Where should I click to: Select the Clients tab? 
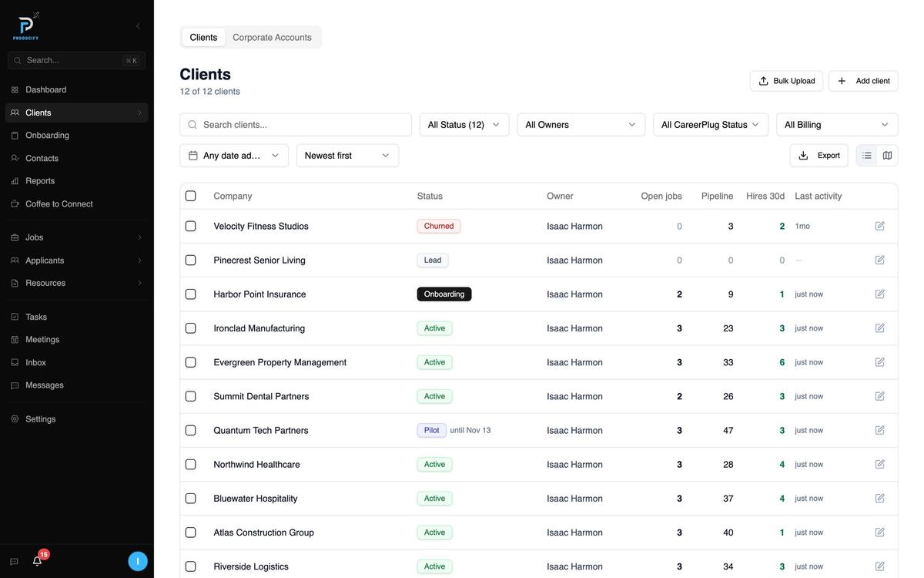point(203,37)
